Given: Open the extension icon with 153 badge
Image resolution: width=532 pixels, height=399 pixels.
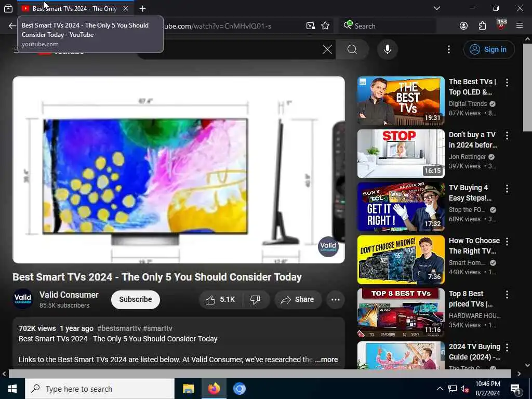Looking at the screenshot, I should [501, 25].
